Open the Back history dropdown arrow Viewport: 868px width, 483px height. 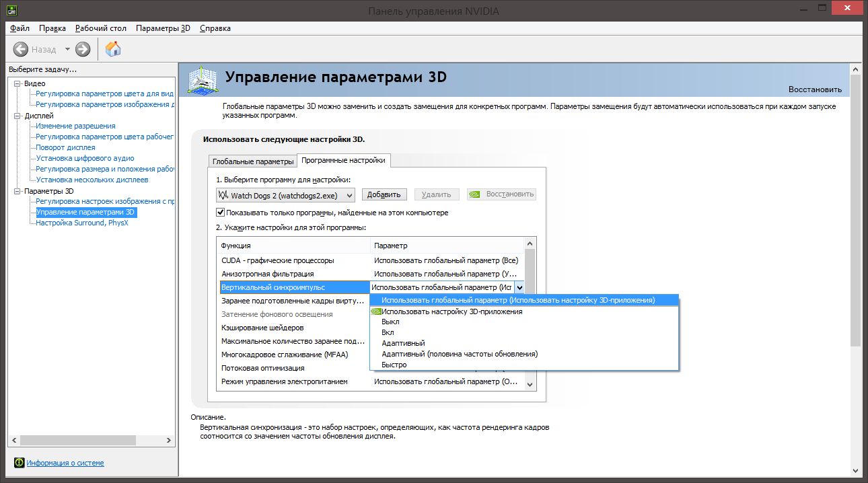coord(67,49)
